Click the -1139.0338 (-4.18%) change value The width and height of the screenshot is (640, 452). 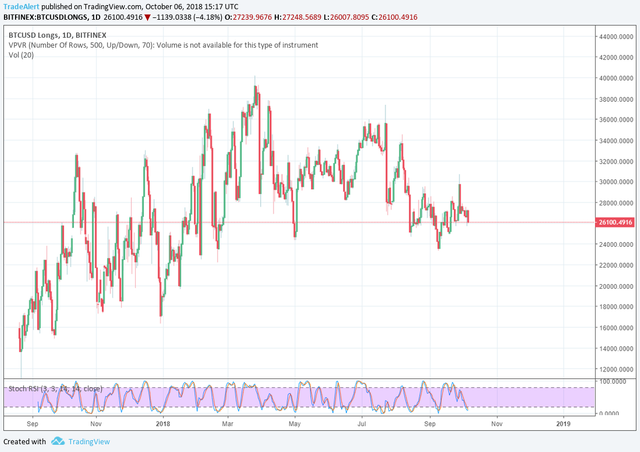187,17
